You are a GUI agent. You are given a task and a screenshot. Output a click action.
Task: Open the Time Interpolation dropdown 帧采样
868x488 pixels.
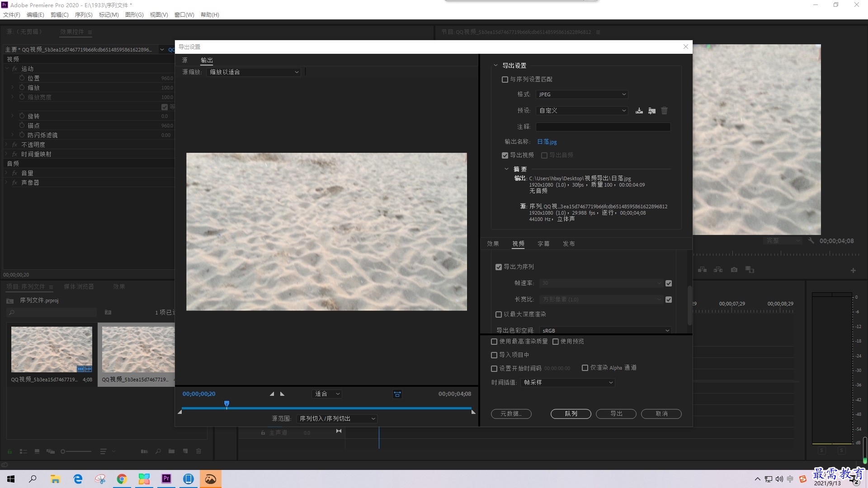coord(567,383)
